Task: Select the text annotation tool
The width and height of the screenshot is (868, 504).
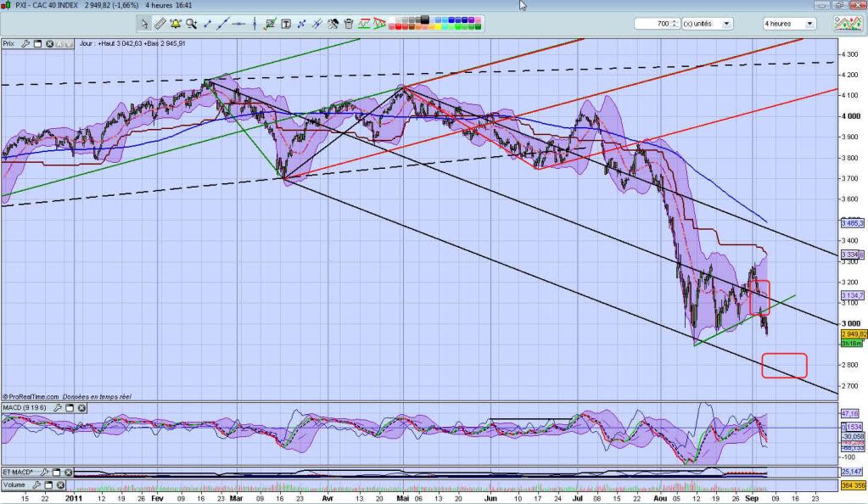Action: click(286, 24)
